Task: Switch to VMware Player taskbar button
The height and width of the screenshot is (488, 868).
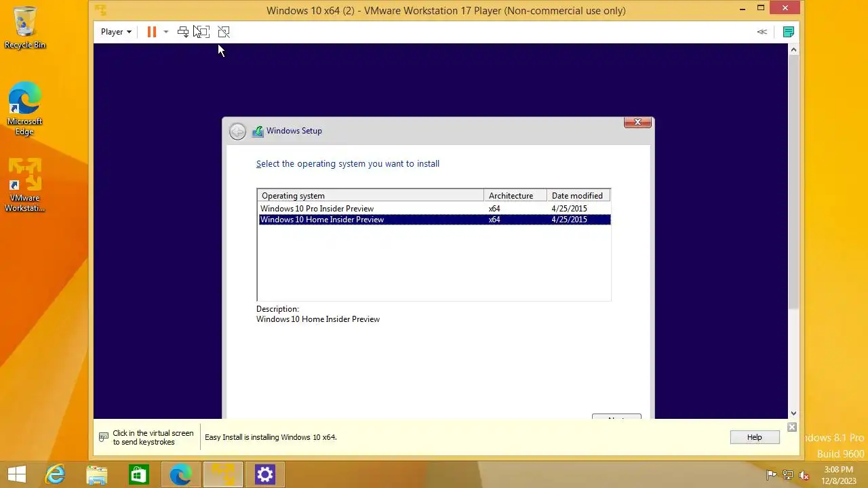Action: click(223, 474)
